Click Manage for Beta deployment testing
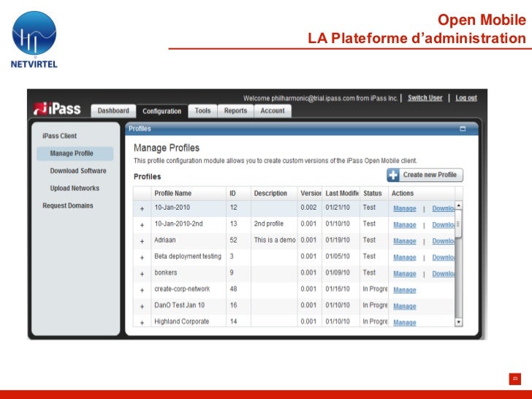Screen dimensions: 532x399 click(x=405, y=257)
